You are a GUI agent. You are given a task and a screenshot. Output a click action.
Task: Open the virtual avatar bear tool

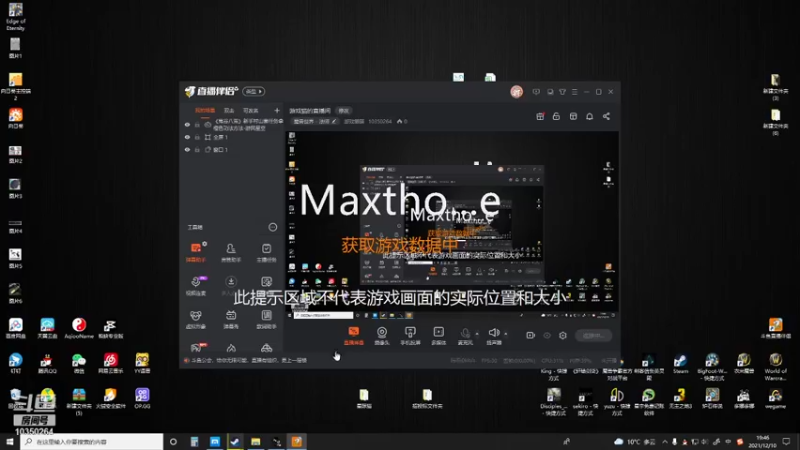pos(195,319)
